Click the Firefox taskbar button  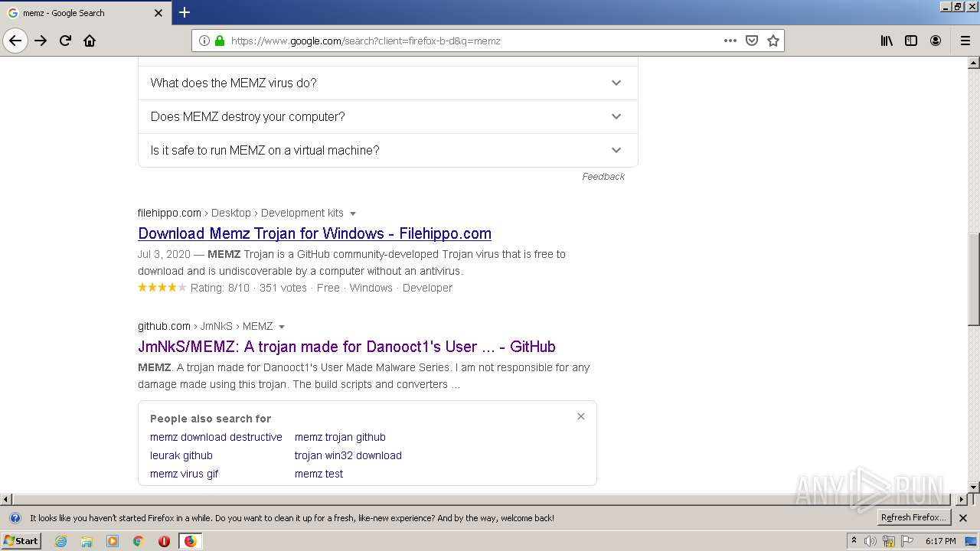(190, 541)
